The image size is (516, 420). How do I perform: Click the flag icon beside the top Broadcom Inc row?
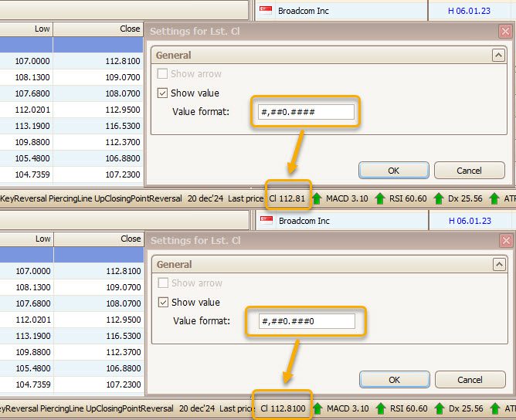[266, 11]
